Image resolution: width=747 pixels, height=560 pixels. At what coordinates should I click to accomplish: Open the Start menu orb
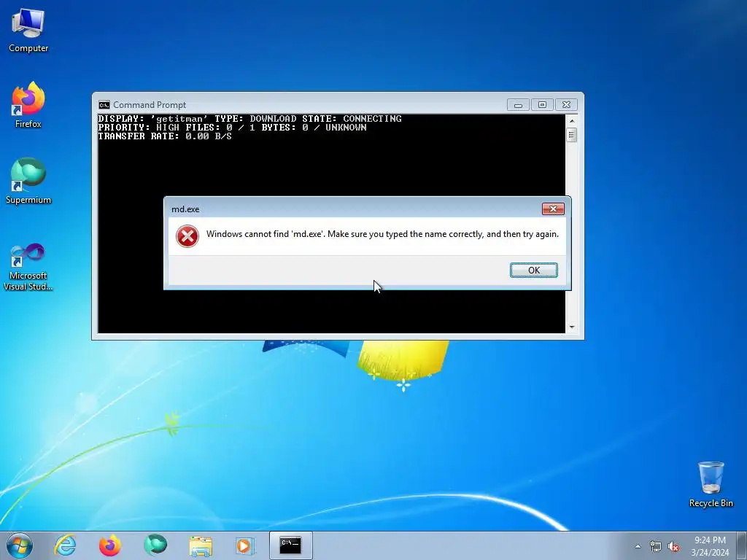pyautogui.click(x=20, y=545)
